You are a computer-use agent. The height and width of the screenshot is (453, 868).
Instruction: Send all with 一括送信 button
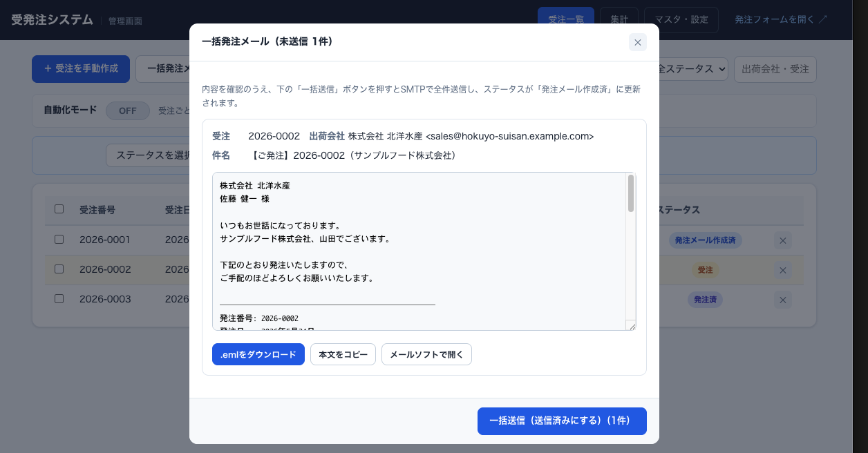click(x=562, y=421)
